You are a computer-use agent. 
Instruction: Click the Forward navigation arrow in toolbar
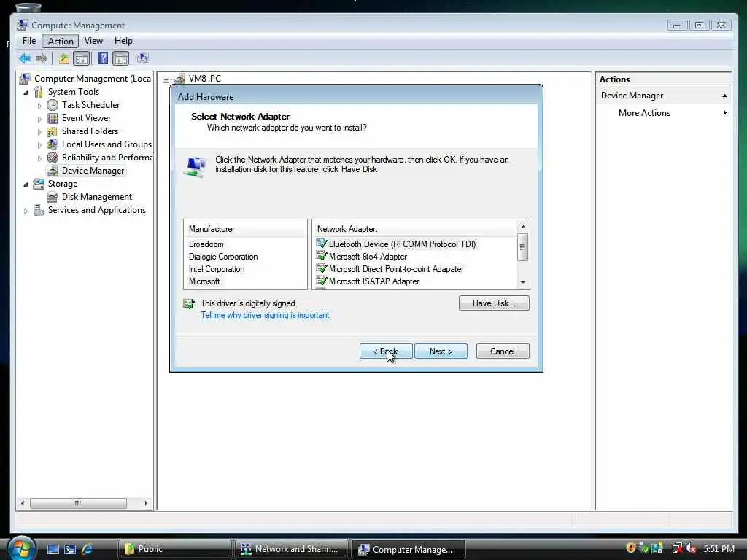42,58
